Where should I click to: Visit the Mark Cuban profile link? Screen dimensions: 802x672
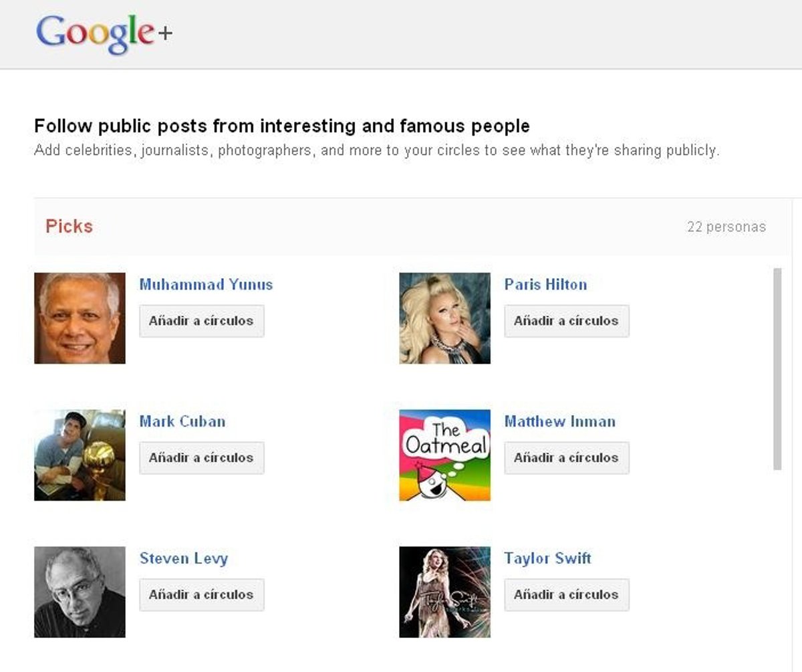[182, 421]
